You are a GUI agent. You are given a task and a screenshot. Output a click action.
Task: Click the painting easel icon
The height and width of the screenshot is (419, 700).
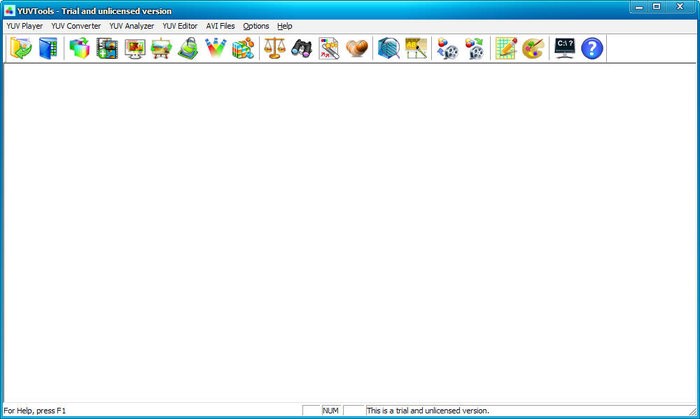tap(162, 48)
